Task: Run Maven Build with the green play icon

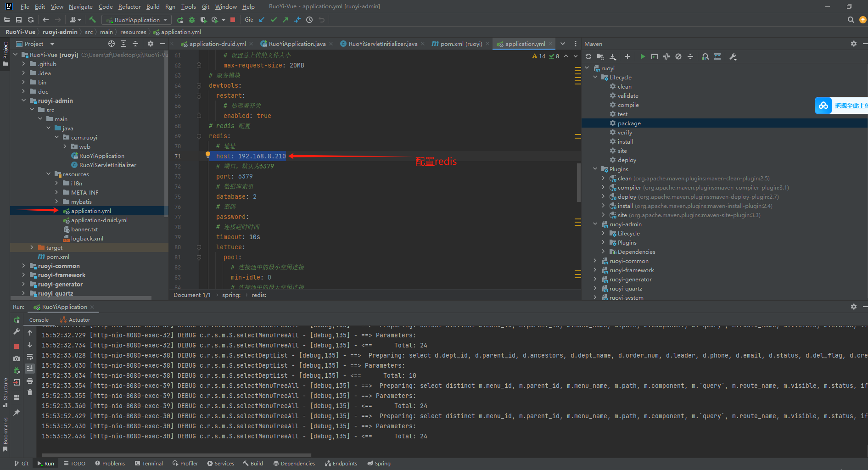Action: [643, 56]
